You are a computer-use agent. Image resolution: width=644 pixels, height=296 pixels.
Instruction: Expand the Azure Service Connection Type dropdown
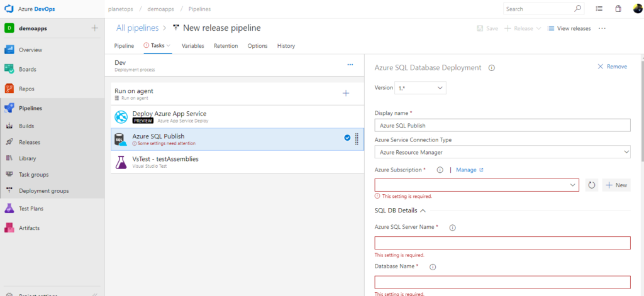[502, 152]
